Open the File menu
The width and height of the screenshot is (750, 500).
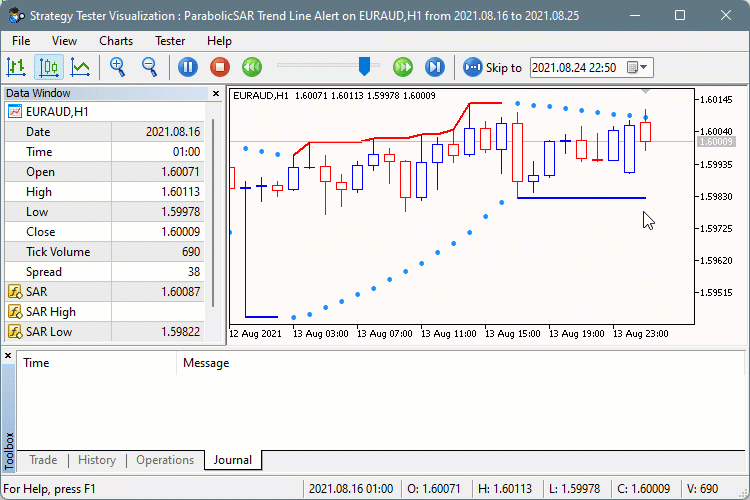21,41
